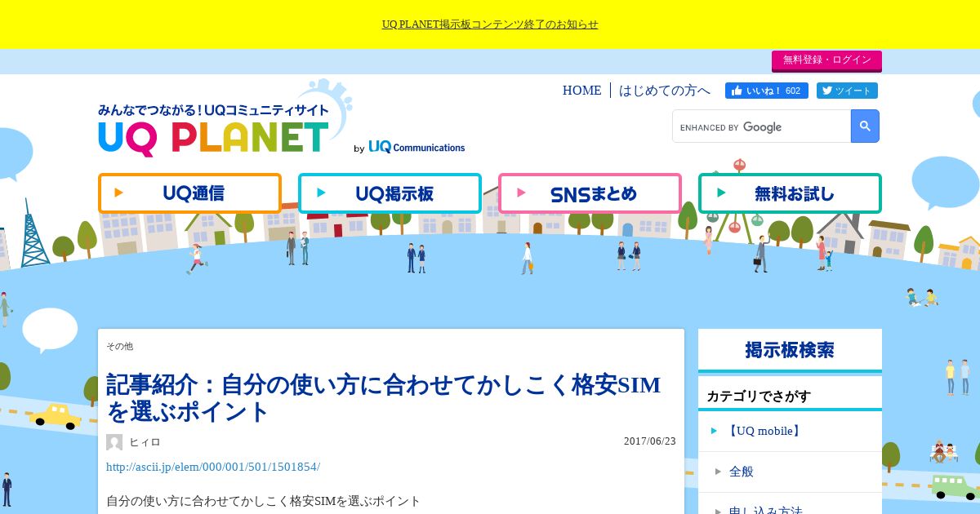Click the orange arrow on UQ通信
This screenshot has height=514, width=980.
point(119,193)
